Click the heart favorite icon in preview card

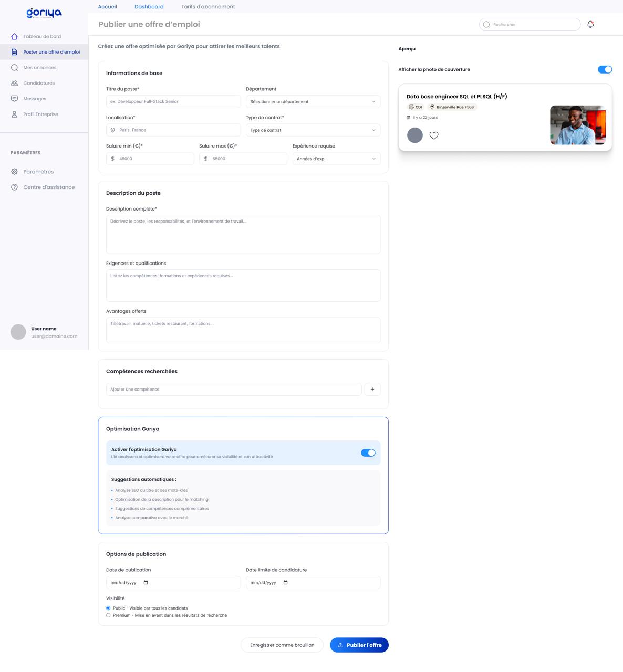pyautogui.click(x=434, y=135)
